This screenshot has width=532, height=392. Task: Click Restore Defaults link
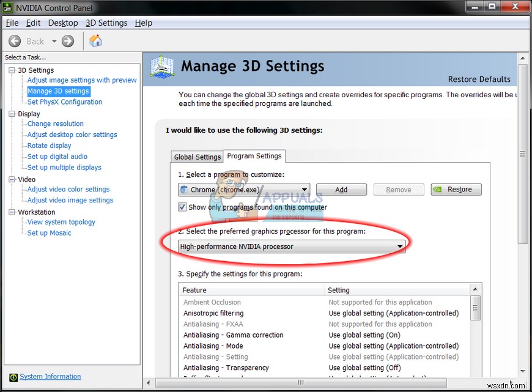[479, 79]
